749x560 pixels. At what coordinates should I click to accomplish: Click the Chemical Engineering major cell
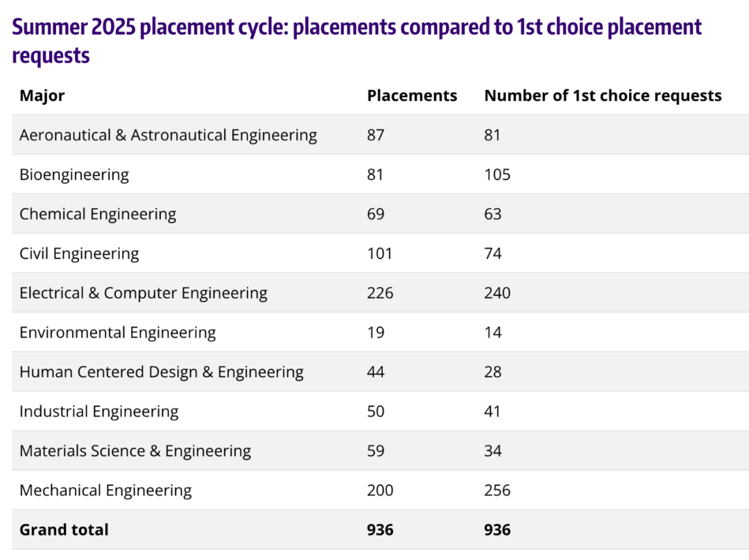pos(98,214)
